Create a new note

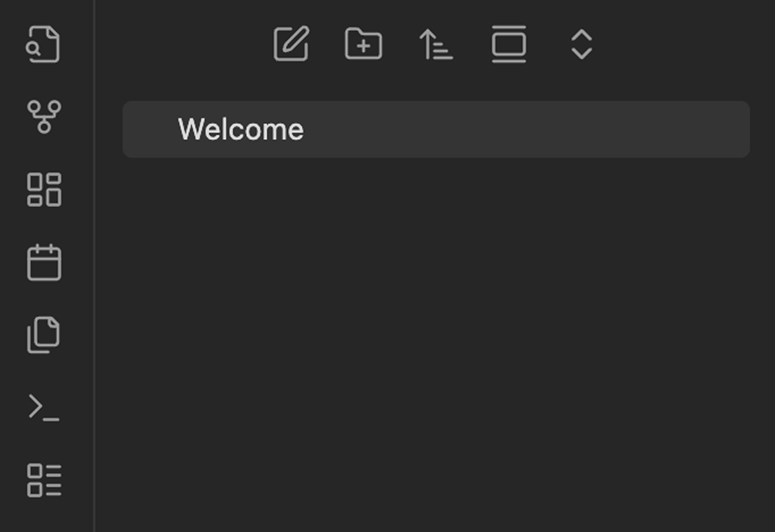click(x=291, y=44)
